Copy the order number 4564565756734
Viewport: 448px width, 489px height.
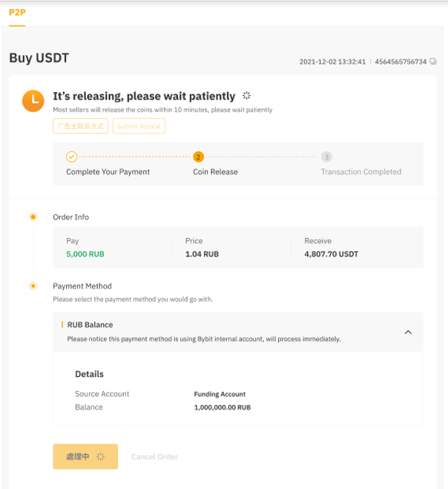click(433, 62)
